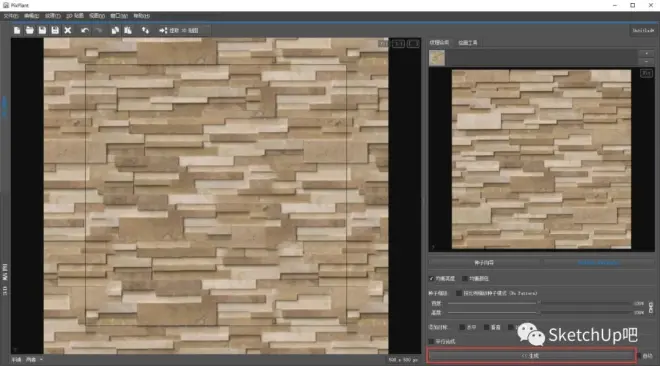Click the New document icon in toolbar
The width and height of the screenshot is (660, 366).
pyautogui.click(x=17, y=30)
